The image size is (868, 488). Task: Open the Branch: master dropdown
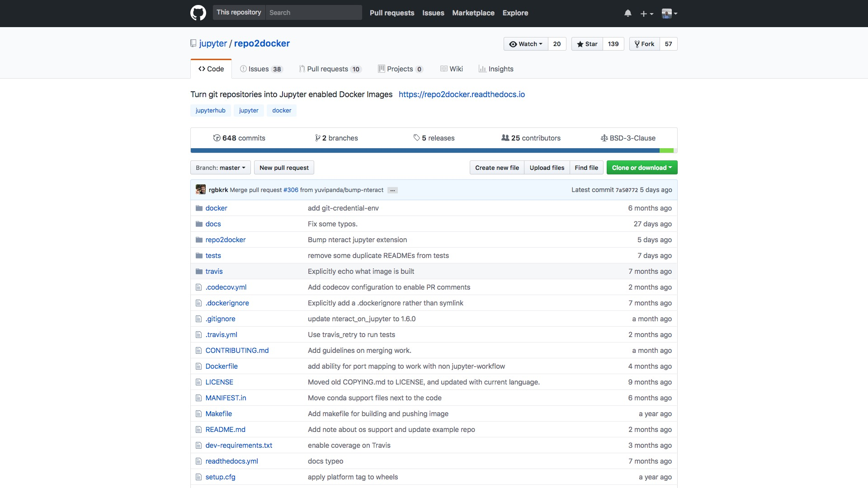pos(220,168)
